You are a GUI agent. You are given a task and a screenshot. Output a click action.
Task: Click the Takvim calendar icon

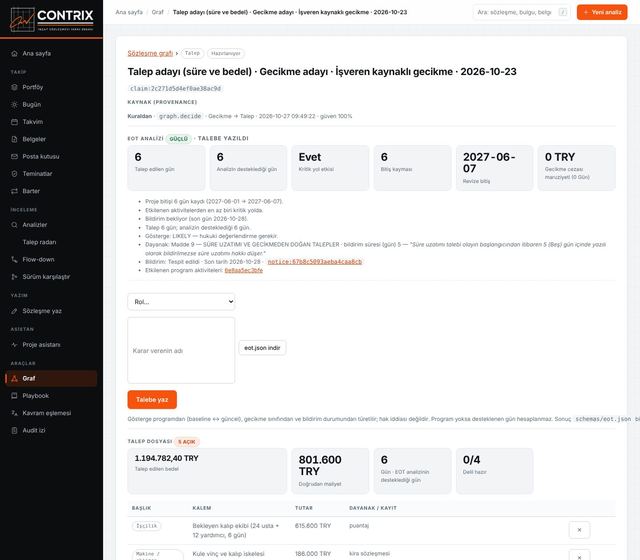pos(14,122)
